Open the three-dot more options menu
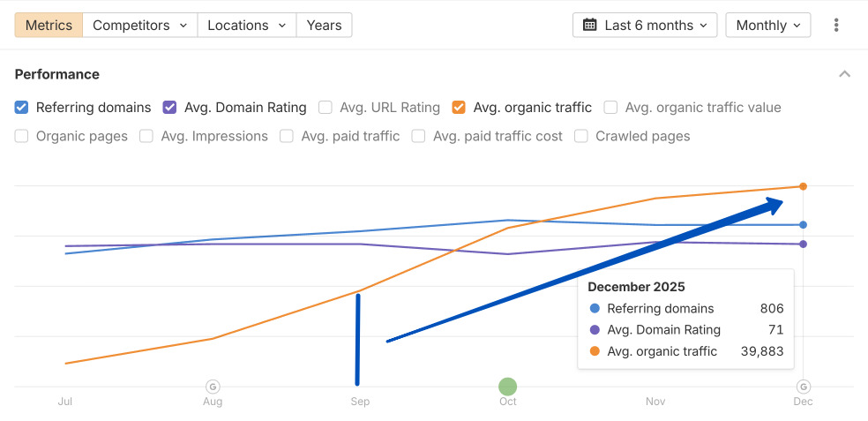 coord(836,25)
